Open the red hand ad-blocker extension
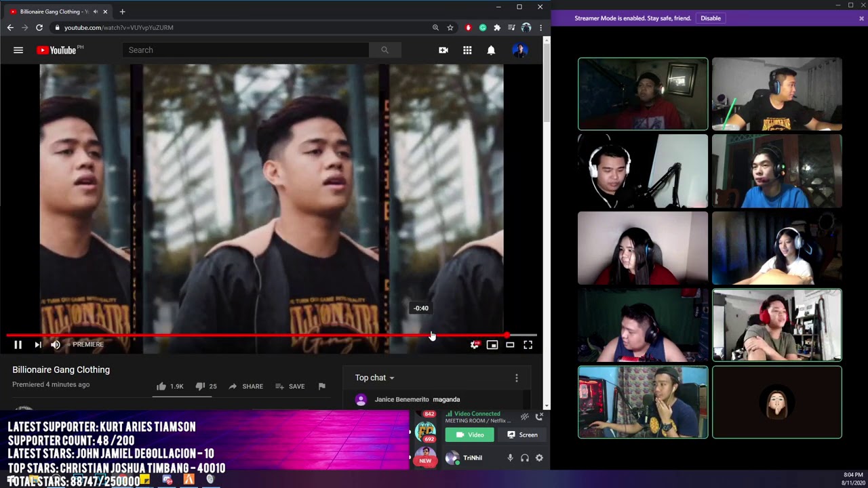Viewport: 868px width, 488px height. click(468, 28)
